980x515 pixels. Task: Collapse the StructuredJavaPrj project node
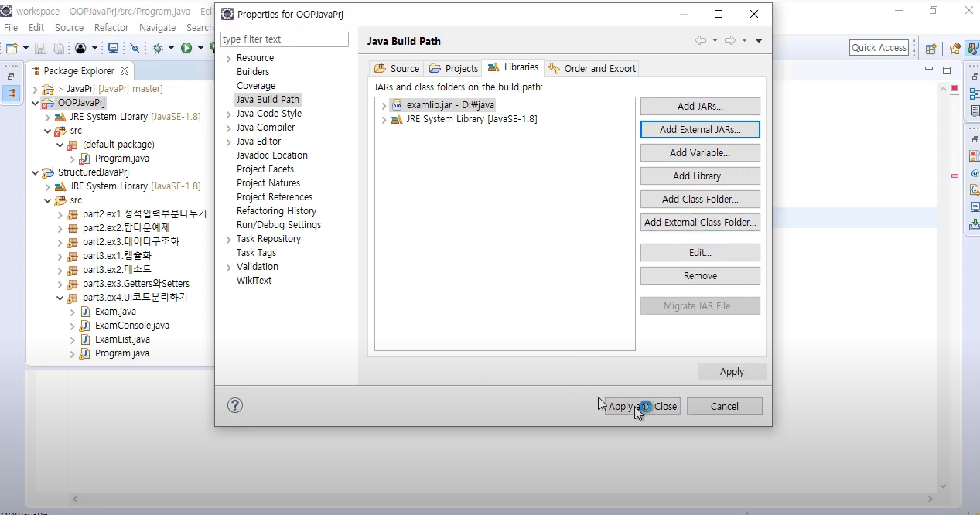pos(35,172)
